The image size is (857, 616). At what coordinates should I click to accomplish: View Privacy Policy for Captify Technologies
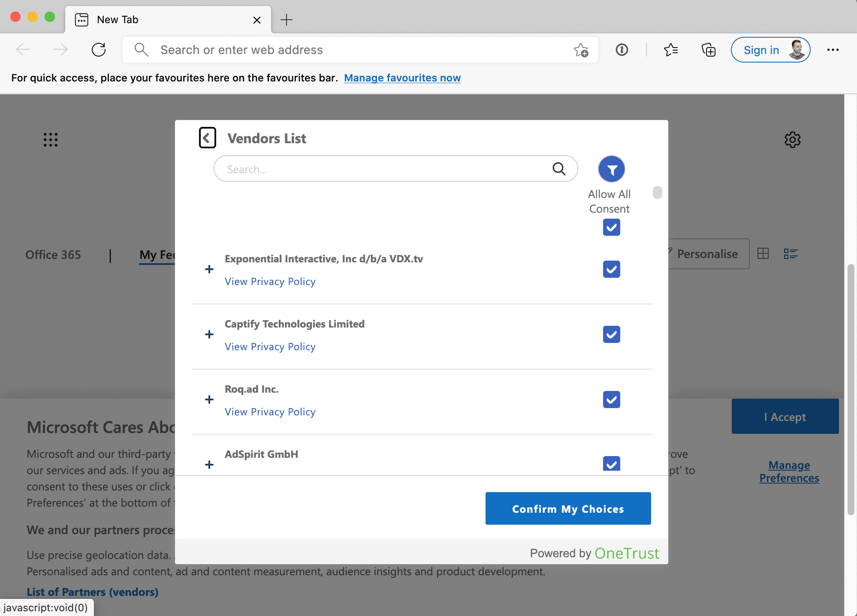click(x=270, y=347)
